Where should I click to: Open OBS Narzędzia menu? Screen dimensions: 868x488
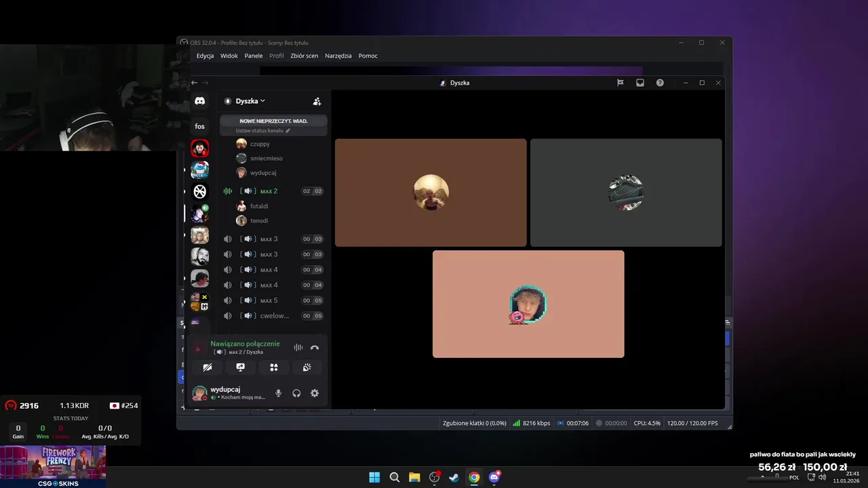pyautogui.click(x=338, y=56)
